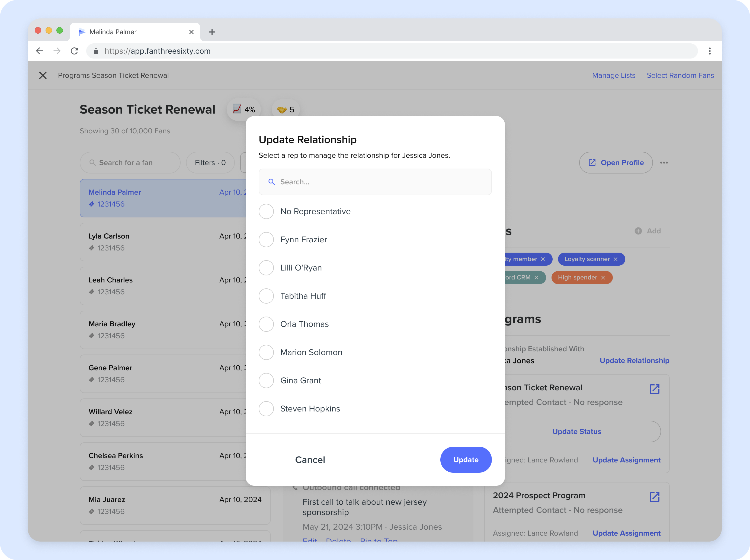The width and height of the screenshot is (750, 560).
Task: Update Assignment for 2024 Prospect Program
Action: [x=626, y=533]
